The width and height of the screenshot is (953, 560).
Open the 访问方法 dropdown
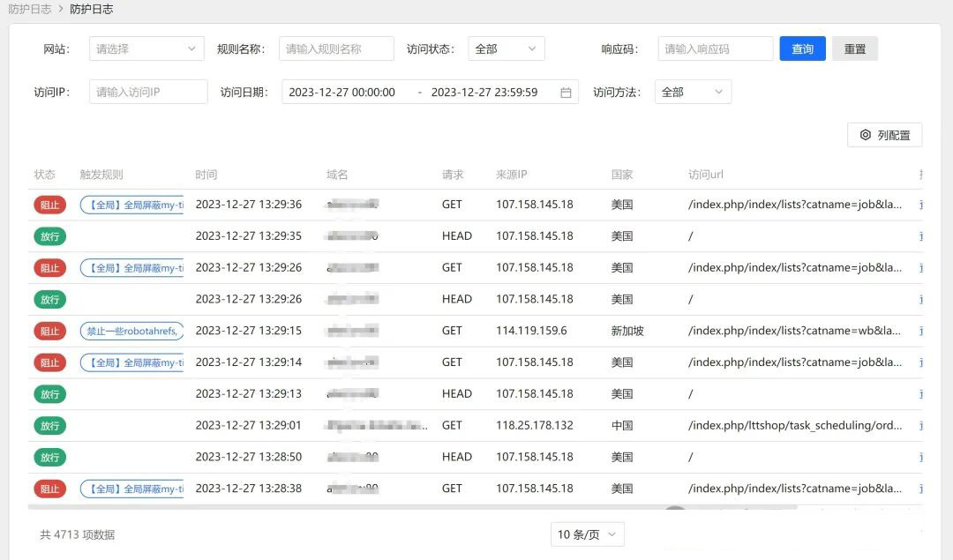tap(693, 93)
